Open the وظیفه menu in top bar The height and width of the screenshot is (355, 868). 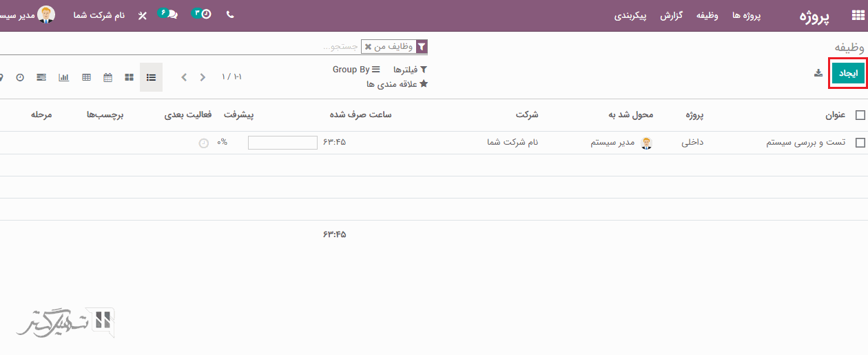pyautogui.click(x=707, y=15)
